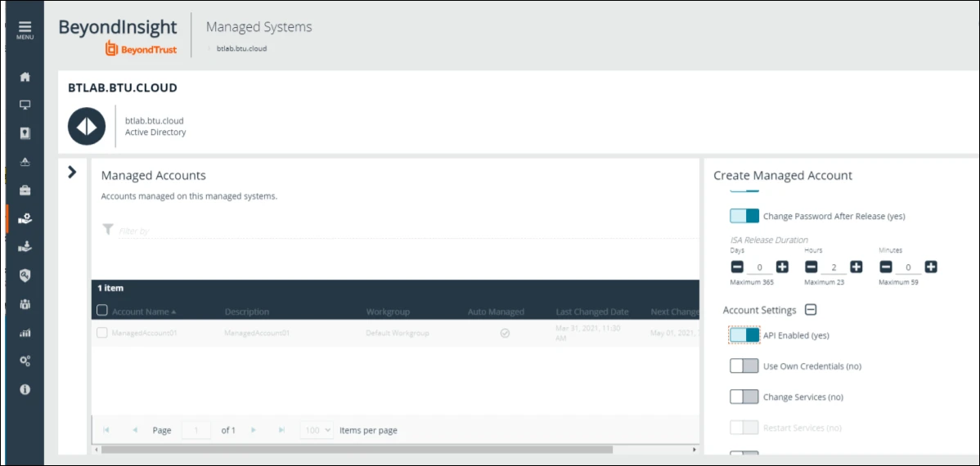Open the Assets monitor sidebar icon
This screenshot has height=466, width=980.
(25, 105)
